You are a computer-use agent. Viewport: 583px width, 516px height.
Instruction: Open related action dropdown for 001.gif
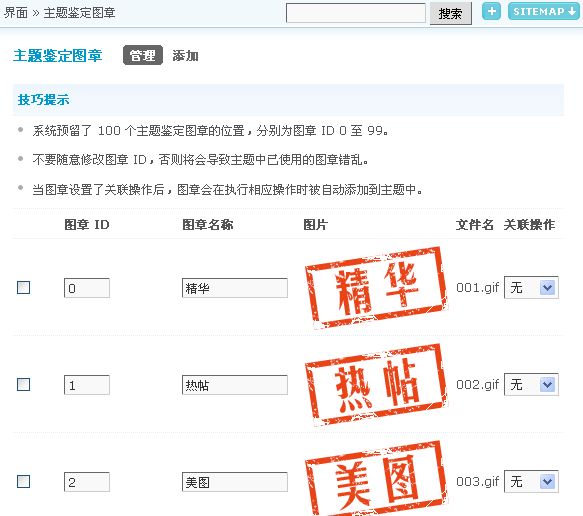tap(531, 287)
